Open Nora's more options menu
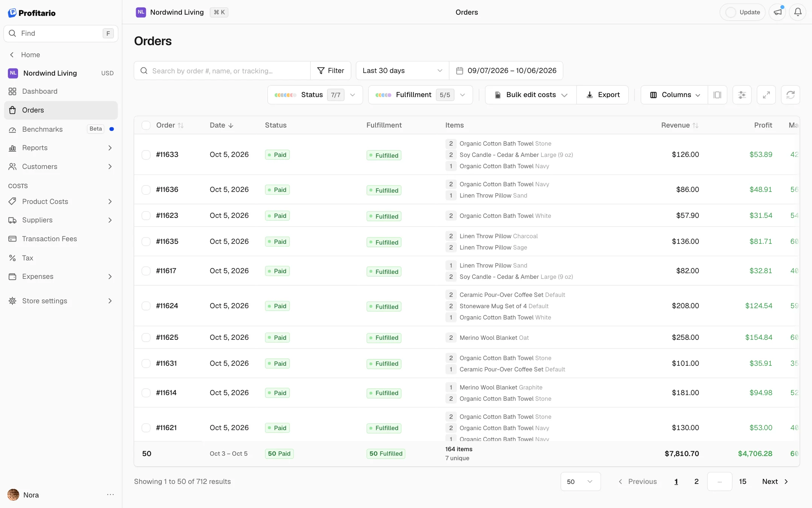 coord(110,495)
